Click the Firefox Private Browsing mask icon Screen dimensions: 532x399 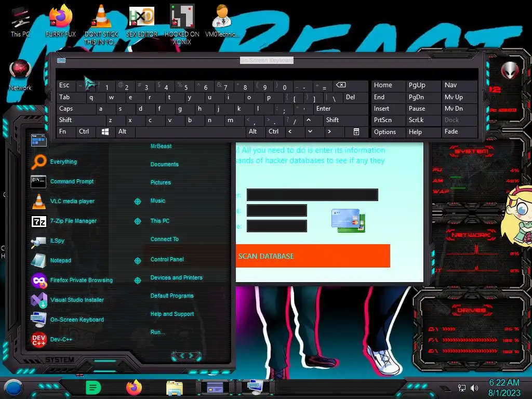pyautogui.click(x=38, y=280)
